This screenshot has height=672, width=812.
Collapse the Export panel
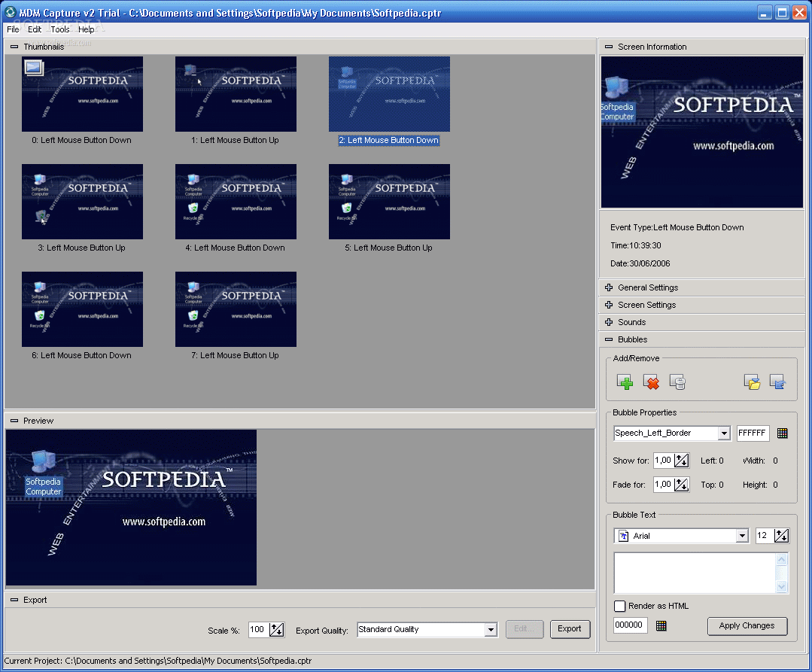click(x=14, y=600)
